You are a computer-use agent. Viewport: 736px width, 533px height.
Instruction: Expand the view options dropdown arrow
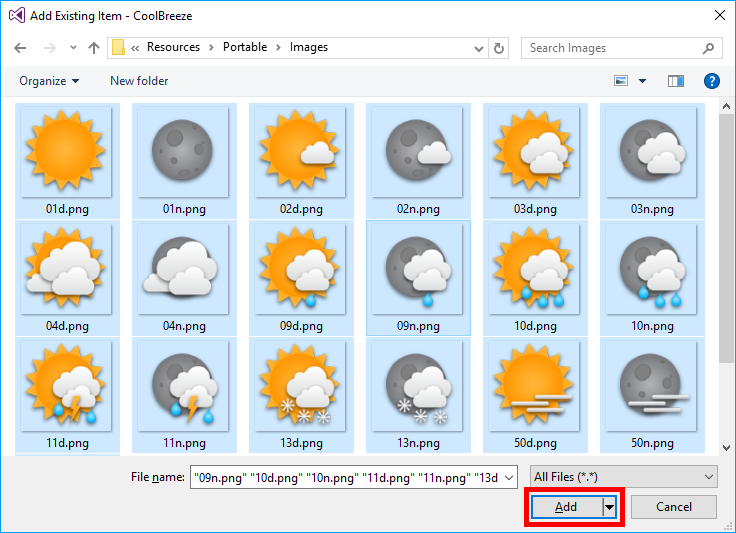click(642, 81)
